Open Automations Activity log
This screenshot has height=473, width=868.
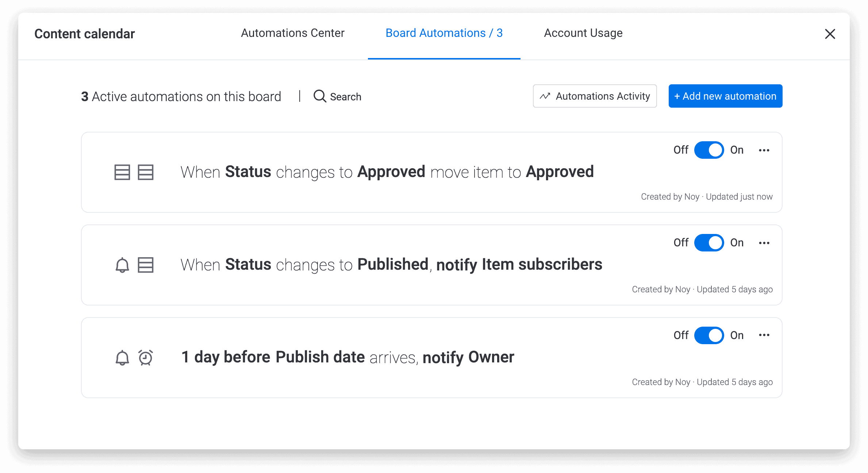tap(595, 96)
